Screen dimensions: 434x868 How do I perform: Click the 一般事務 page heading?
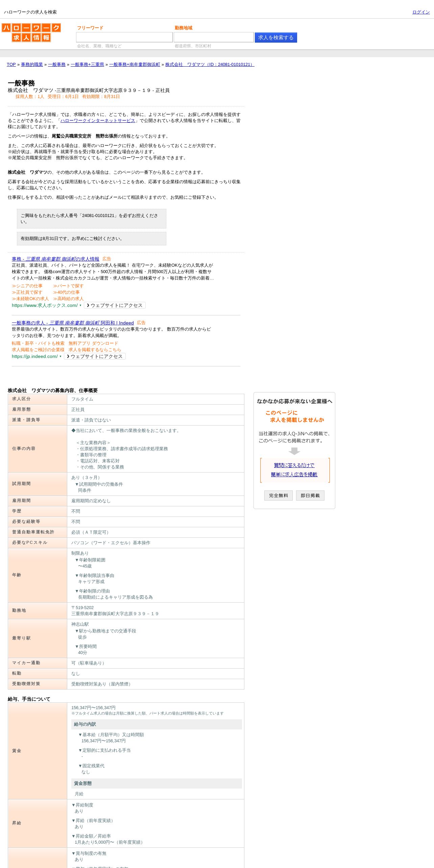[21, 83]
